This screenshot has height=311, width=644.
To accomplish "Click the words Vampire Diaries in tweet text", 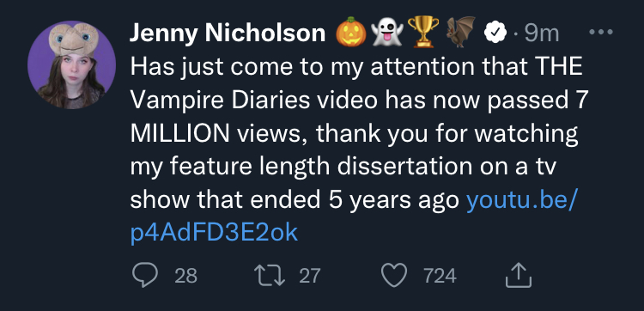I will coord(220,101).
